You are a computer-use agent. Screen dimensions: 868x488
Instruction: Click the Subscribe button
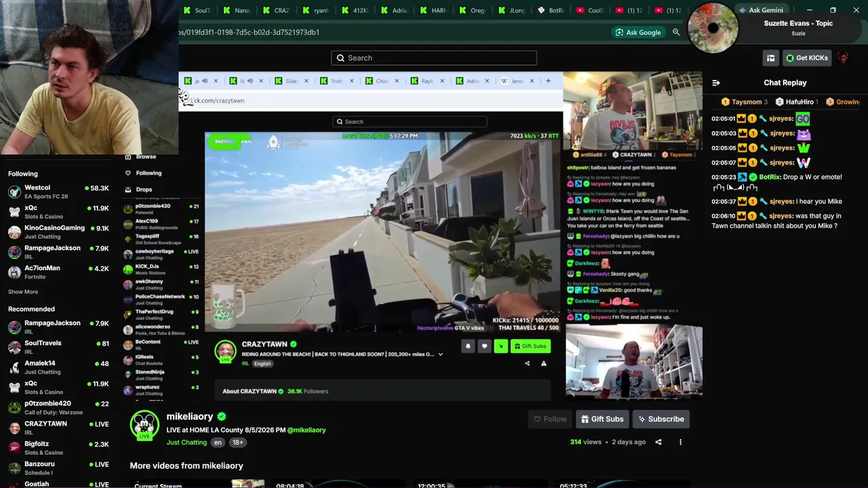661,419
